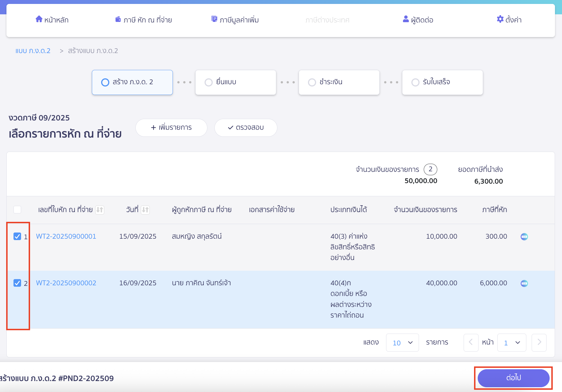Click the home icon beside หน้าหลัก
Screen dimensions: 562x392
(x=39, y=19)
